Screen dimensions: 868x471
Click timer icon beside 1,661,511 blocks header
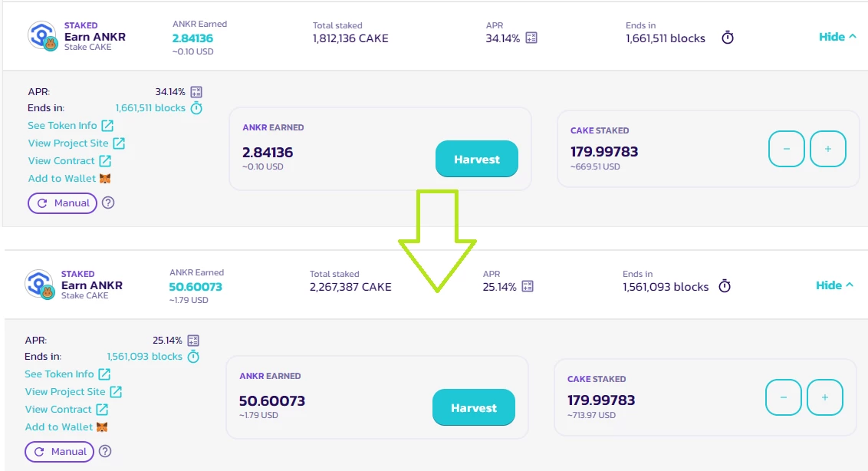tap(728, 38)
